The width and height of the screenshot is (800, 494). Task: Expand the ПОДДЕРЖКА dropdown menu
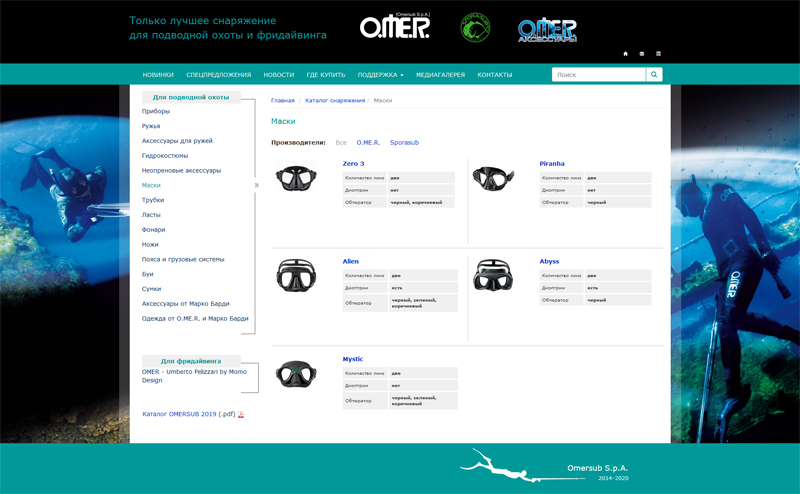[x=380, y=75]
